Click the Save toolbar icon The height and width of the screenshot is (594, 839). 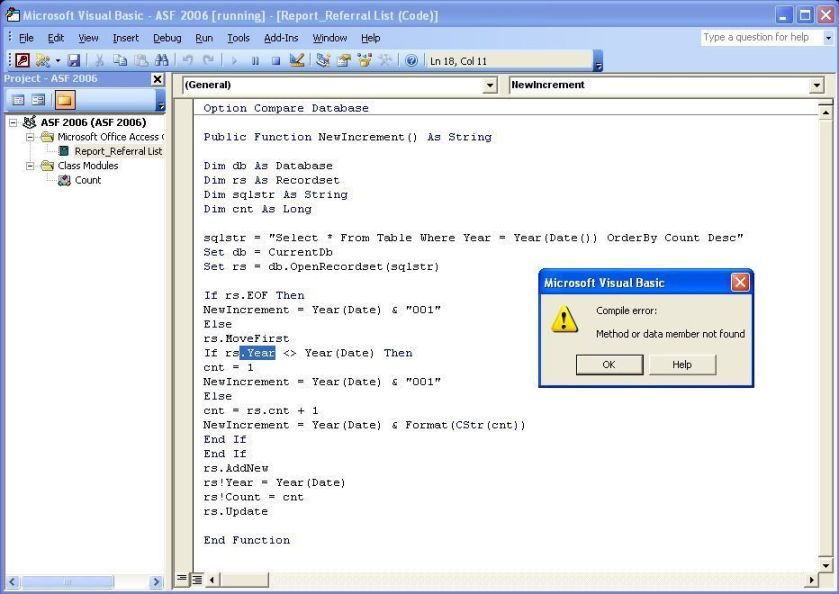74,60
